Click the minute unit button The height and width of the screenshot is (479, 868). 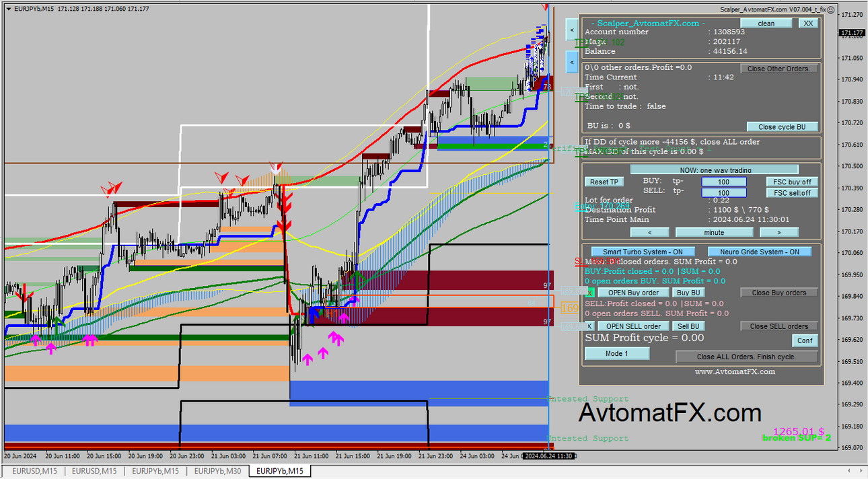click(714, 232)
